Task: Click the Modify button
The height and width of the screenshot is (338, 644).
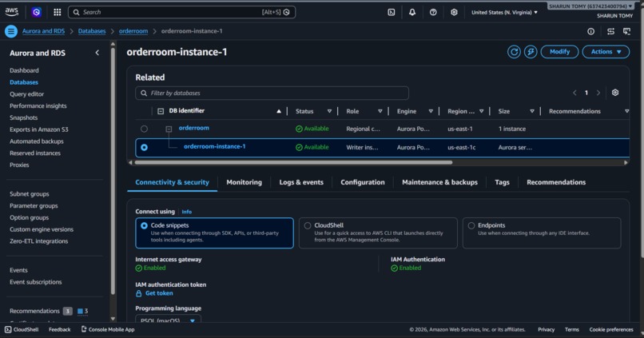Action: (x=559, y=52)
